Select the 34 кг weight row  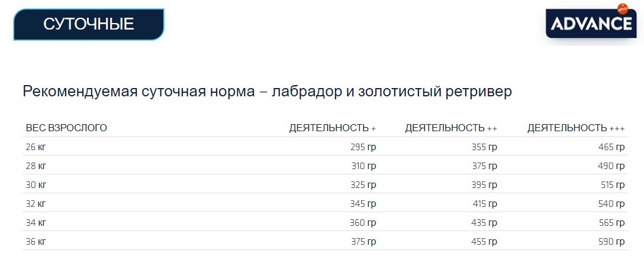(36, 223)
